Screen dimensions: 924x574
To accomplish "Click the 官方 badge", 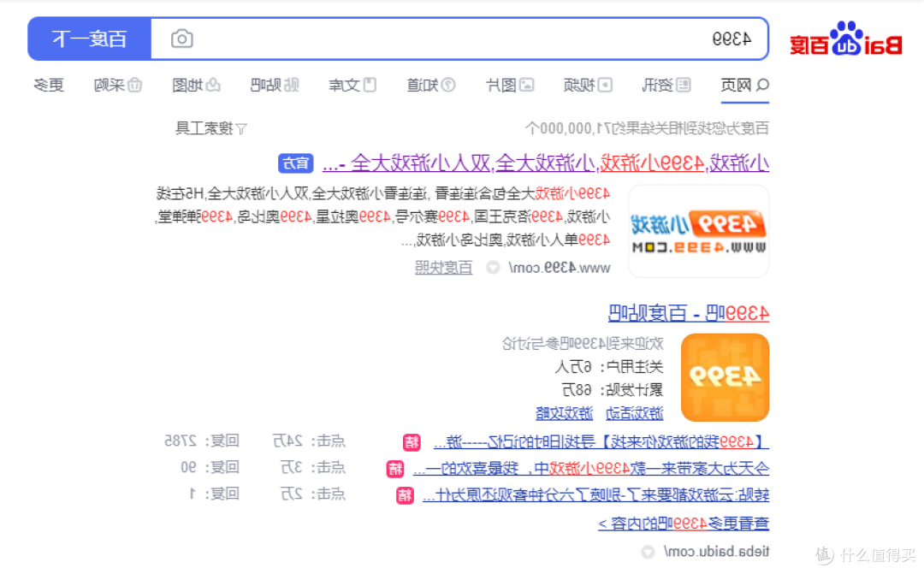I will pos(295,163).
